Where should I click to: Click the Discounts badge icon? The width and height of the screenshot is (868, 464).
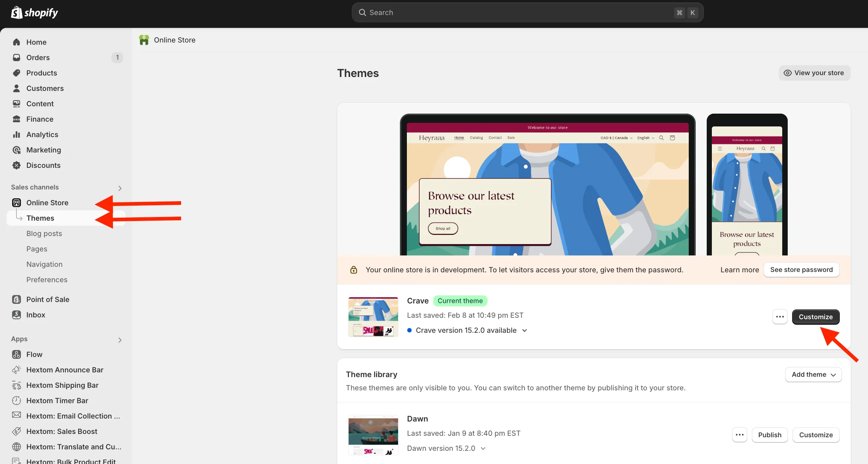pos(16,165)
